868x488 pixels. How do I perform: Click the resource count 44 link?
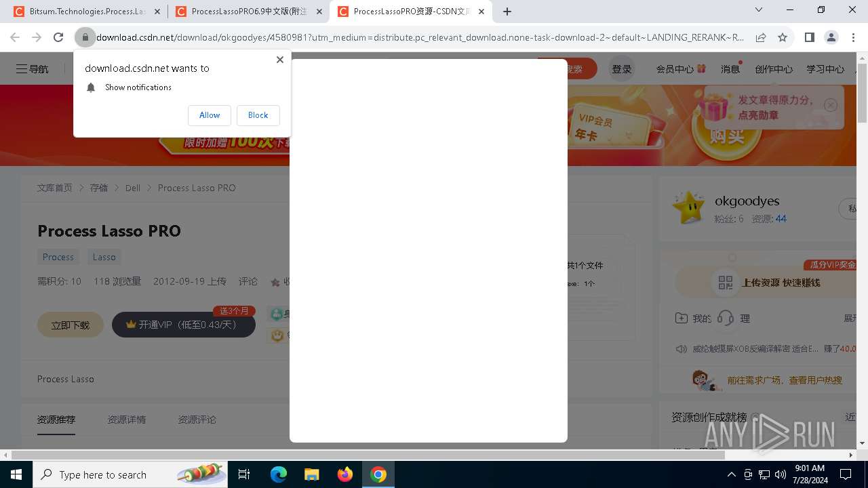pos(781,219)
